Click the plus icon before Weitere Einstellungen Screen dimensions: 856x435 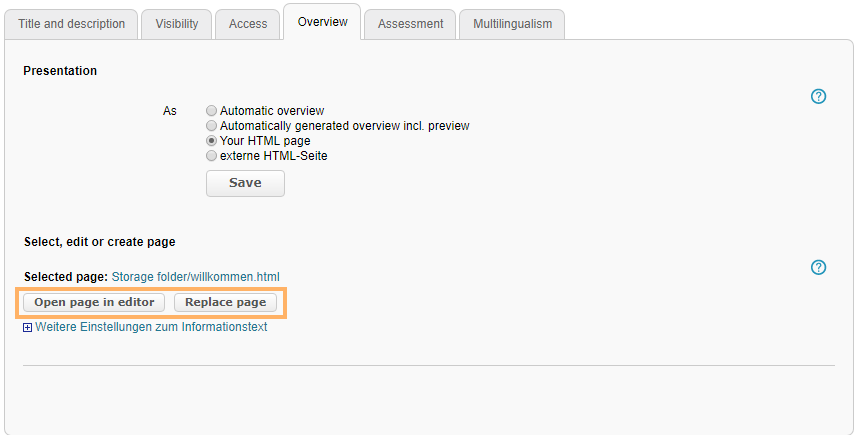(x=28, y=327)
